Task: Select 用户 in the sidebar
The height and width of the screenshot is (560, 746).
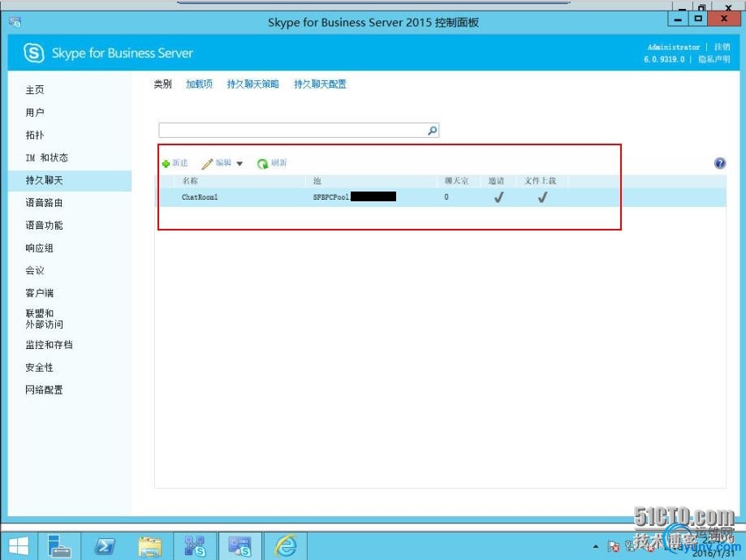Action: 35,112
